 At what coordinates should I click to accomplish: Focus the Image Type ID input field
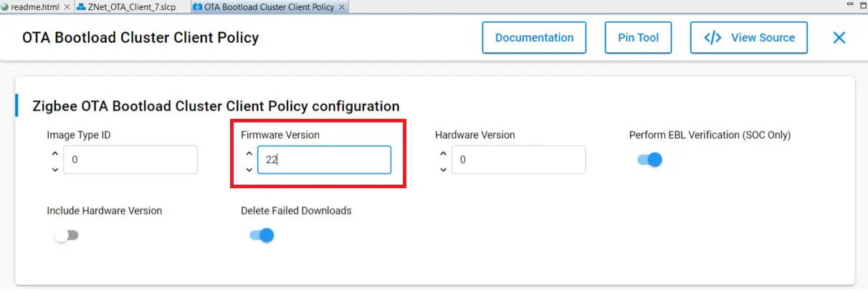pos(130,160)
